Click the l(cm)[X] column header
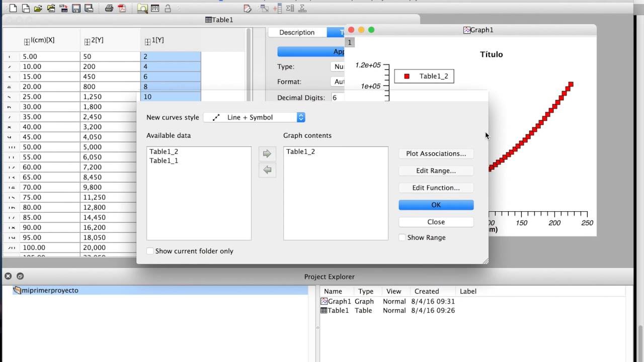The width and height of the screenshot is (644, 362). click(x=50, y=40)
